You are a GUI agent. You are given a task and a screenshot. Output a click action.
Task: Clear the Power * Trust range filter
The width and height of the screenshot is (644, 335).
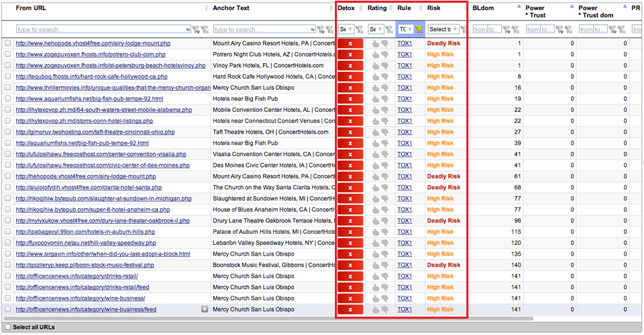[x=569, y=29]
